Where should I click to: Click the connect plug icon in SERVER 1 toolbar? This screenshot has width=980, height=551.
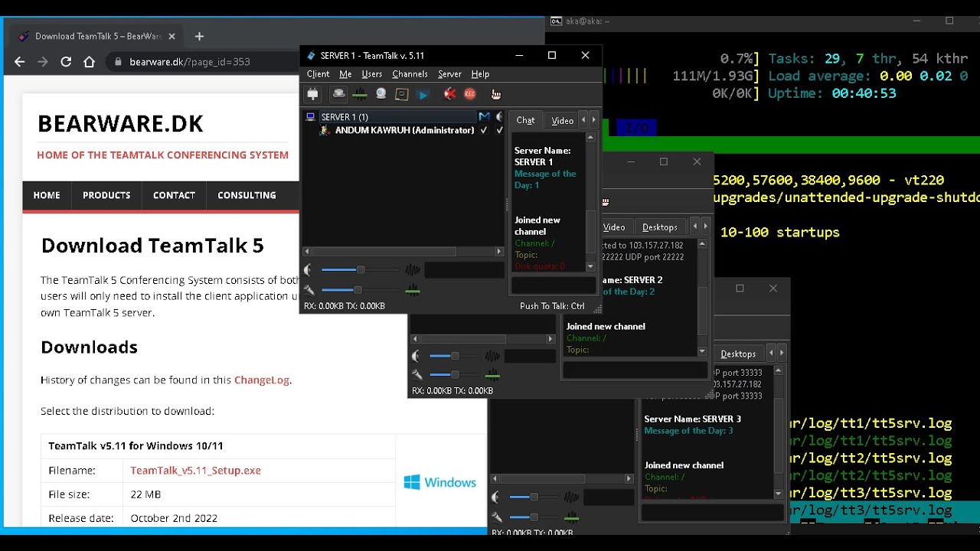[312, 94]
